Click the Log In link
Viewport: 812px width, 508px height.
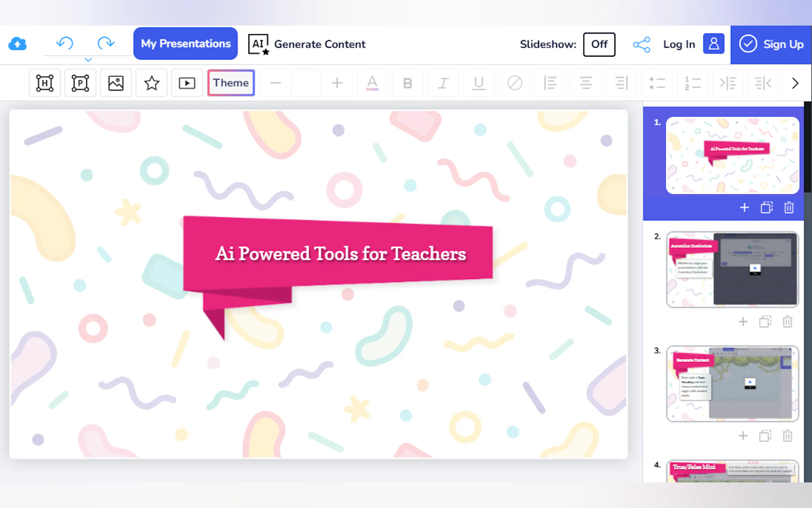679,44
